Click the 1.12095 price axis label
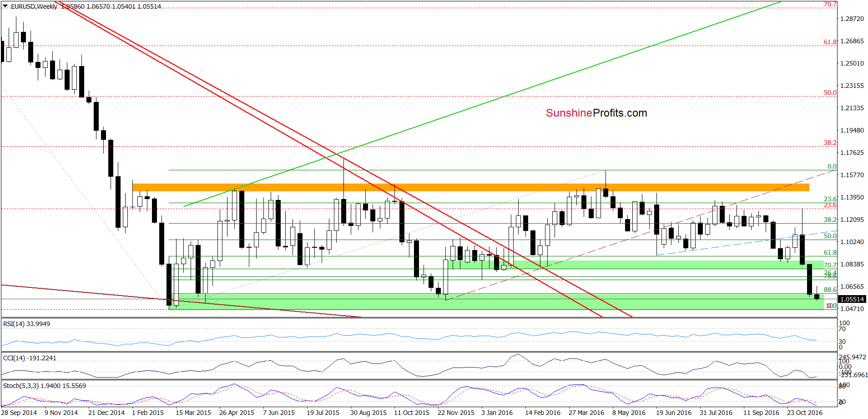 (x=852, y=220)
